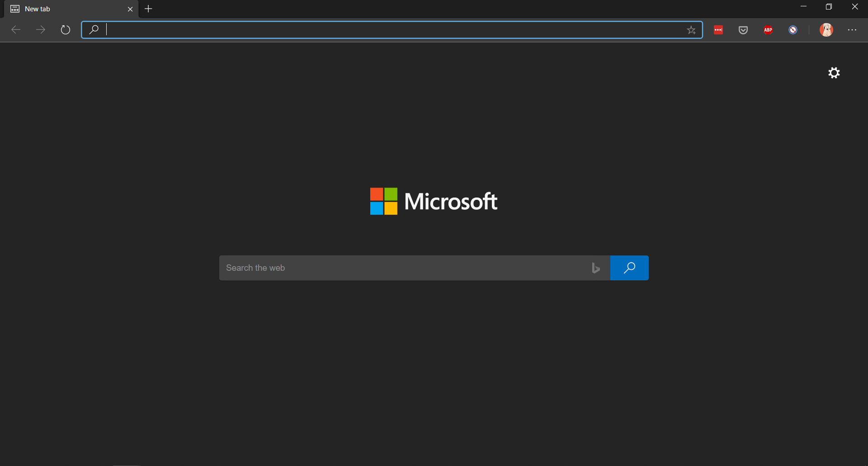Focus the browser address bar
This screenshot has height=466, width=868.
(x=392, y=30)
